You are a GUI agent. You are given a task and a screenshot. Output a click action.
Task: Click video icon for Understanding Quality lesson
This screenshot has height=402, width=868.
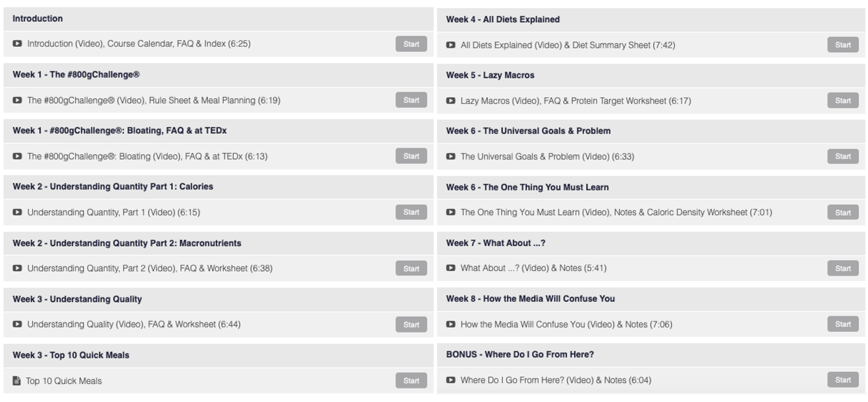[17, 324]
